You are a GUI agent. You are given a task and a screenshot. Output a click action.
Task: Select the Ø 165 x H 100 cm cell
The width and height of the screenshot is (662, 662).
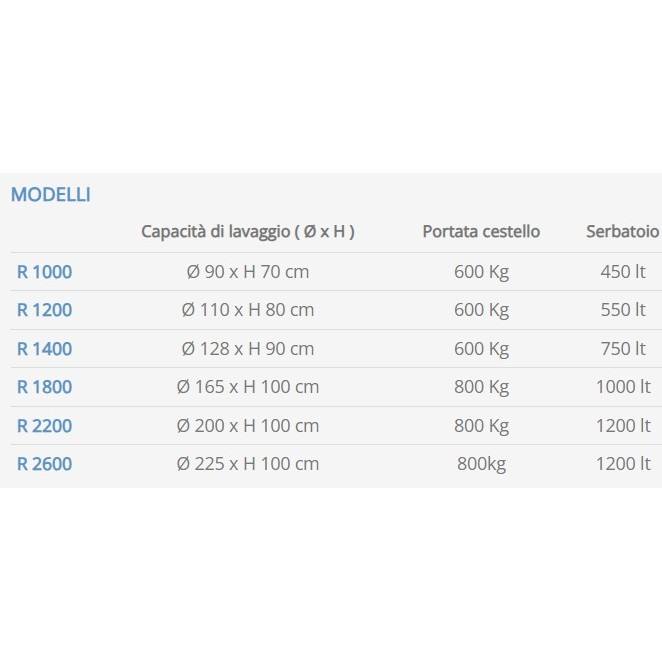click(x=248, y=387)
